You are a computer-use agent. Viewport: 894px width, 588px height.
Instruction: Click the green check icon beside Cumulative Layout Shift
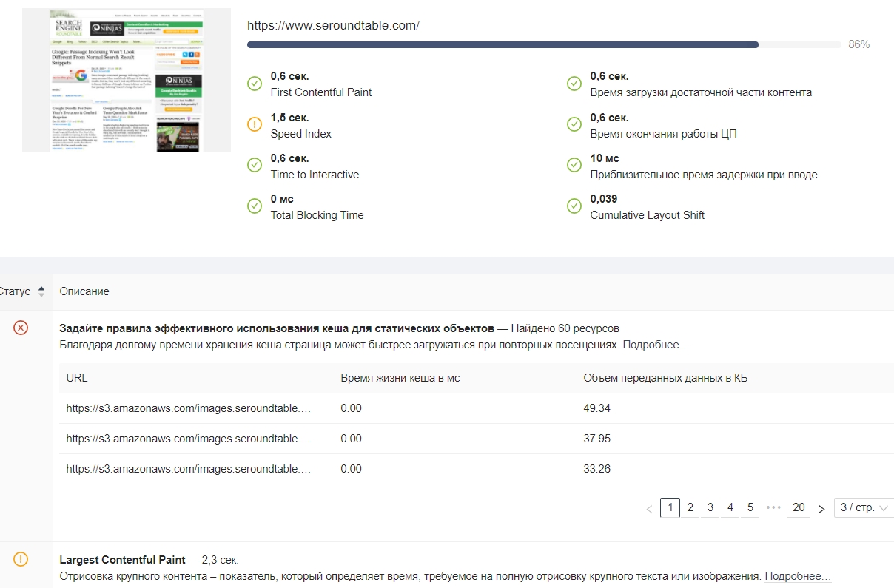pos(574,206)
